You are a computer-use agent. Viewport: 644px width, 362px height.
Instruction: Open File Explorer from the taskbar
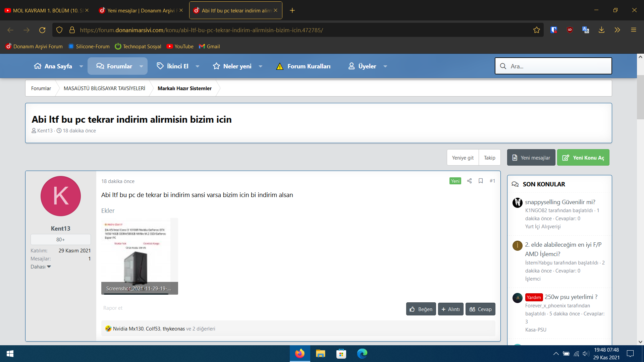click(x=321, y=354)
